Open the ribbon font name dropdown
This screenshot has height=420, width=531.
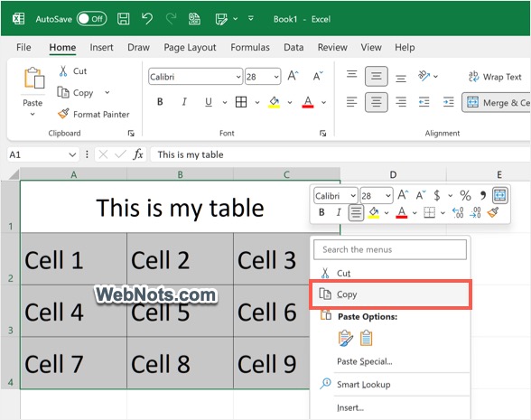[238, 77]
